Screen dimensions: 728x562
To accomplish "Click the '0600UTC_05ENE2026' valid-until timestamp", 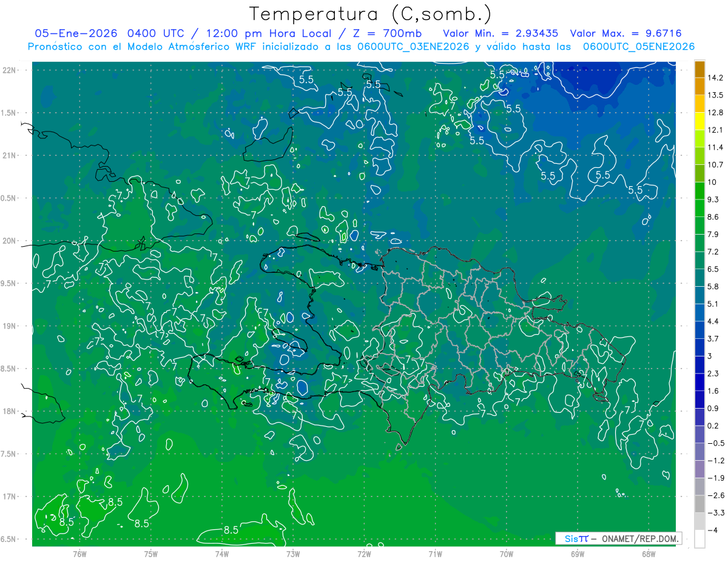I will click(x=638, y=47).
